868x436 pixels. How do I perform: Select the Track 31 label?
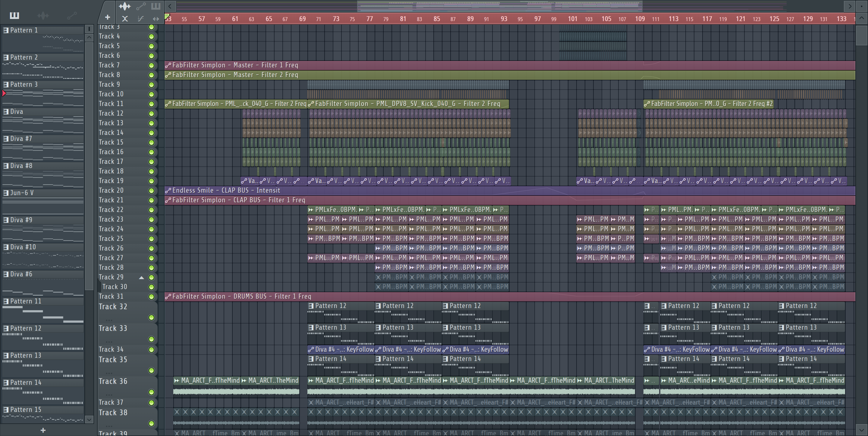(111, 297)
